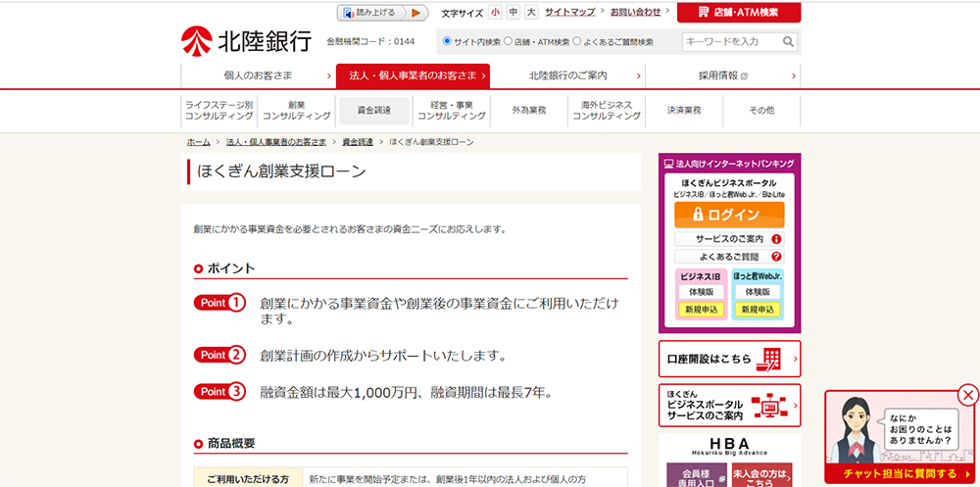The image size is (980, 487).
Task: Open 北陸銀行のご案内 tab
Action: [567, 75]
